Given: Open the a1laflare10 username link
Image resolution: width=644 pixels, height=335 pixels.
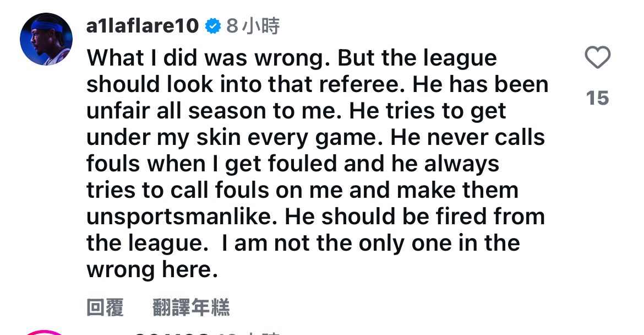Looking at the screenshot, I should point(142,26).
